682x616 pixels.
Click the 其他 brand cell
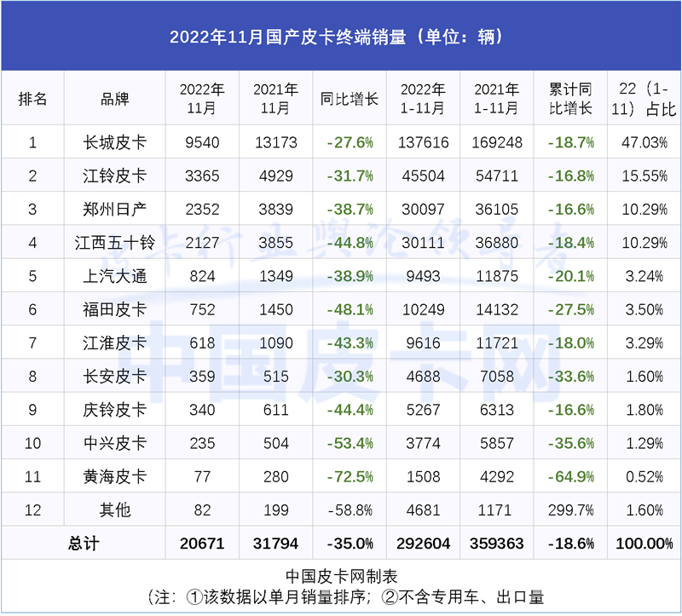pos(115,510)
